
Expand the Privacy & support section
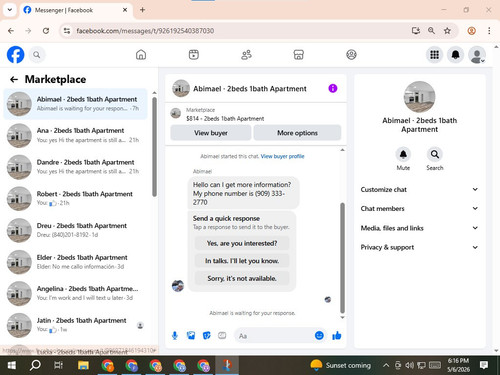pyautogui.click(x=419, y=247)
